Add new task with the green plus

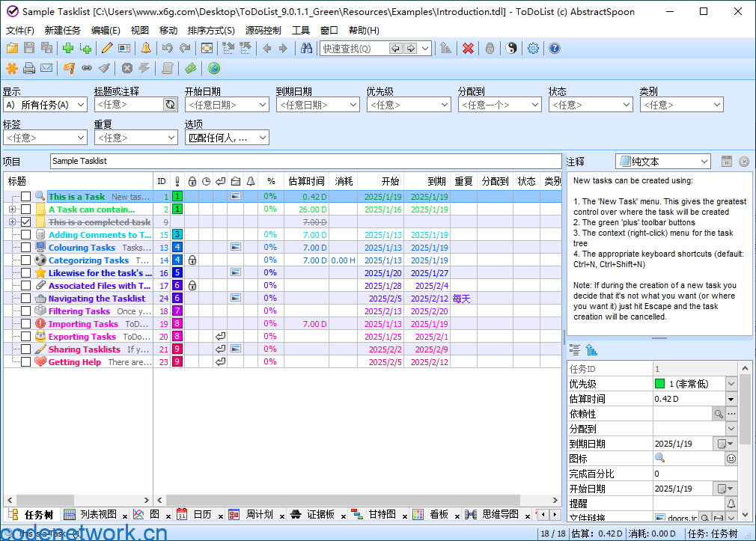pyautogui.click(x=68, y=48)
